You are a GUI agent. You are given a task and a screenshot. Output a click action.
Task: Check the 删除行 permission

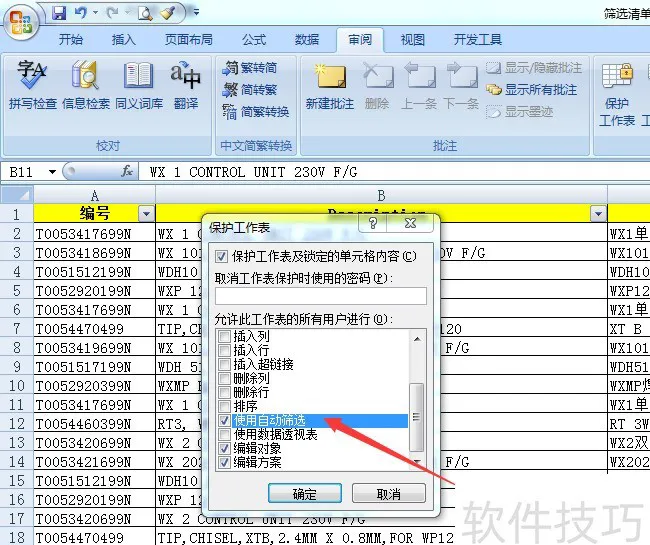[224, 392]
